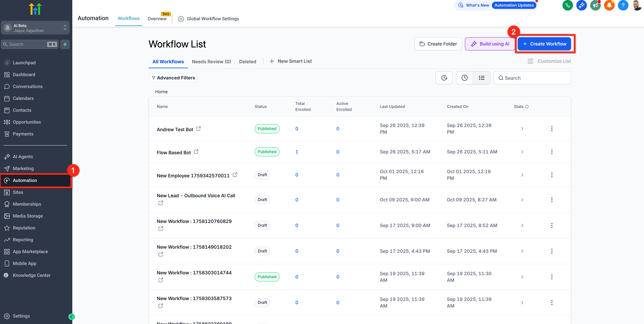
Task: Select the Deleted workflows tab
Action: click(x=247, y=62)
